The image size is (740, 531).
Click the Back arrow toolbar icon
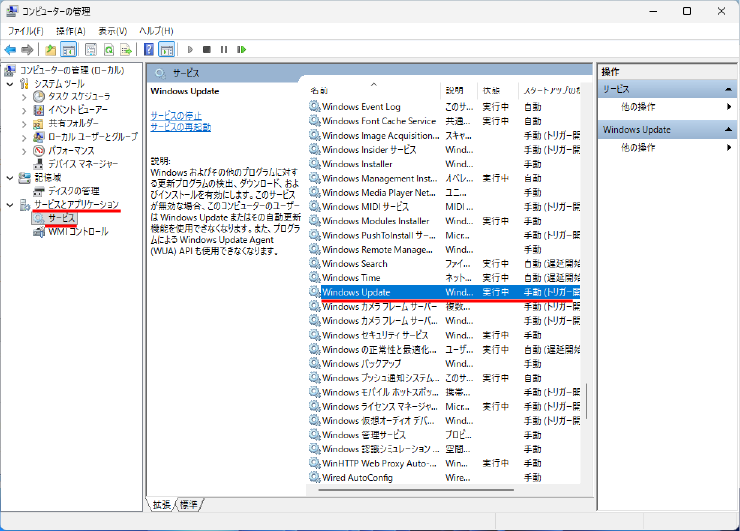coord(10,50)
